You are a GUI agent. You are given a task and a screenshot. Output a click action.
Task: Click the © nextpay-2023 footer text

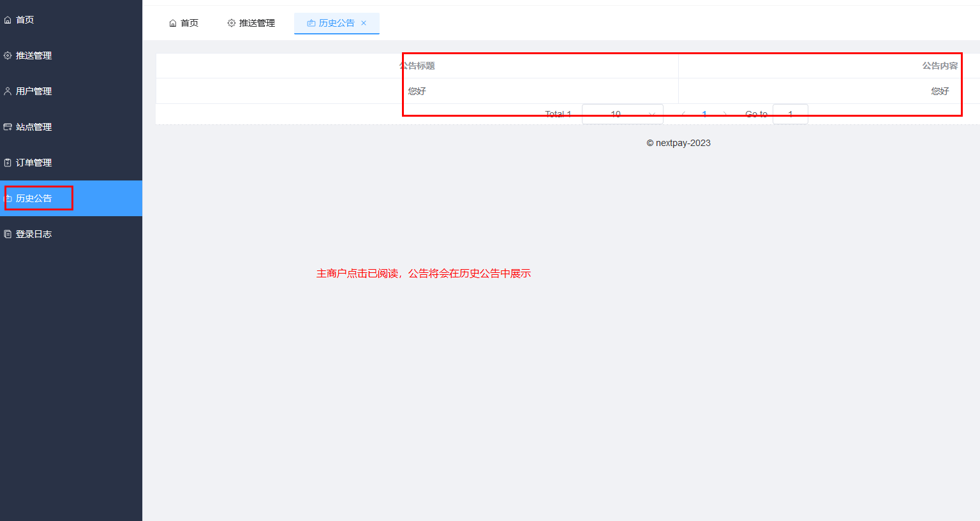[x=679, y=143]
